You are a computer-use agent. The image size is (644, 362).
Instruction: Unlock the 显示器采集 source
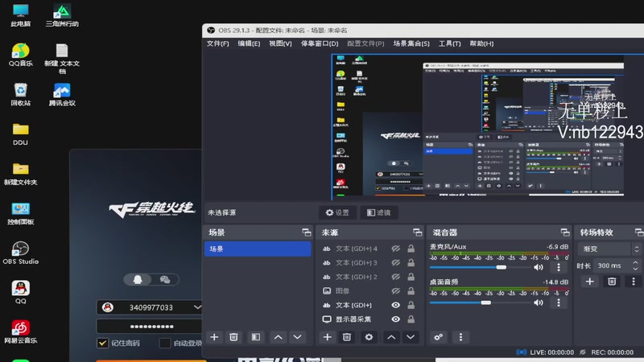pyautogui.click(x=411, y=319)
